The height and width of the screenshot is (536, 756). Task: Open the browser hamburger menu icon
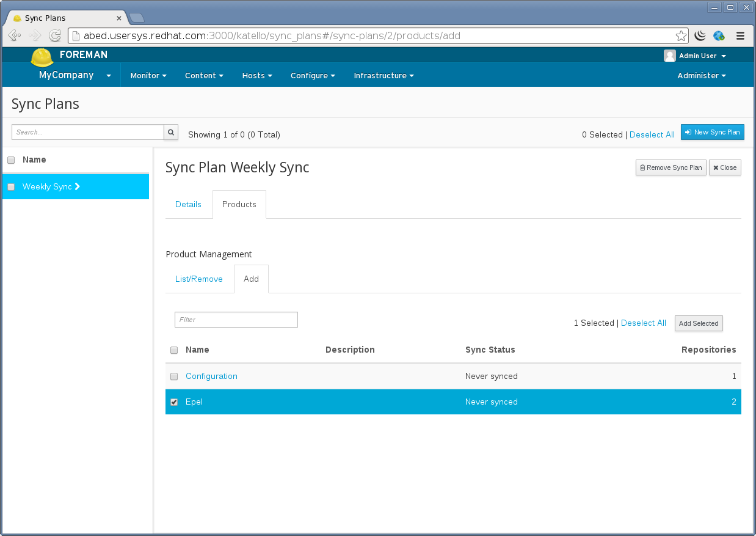tap(740, 35)
